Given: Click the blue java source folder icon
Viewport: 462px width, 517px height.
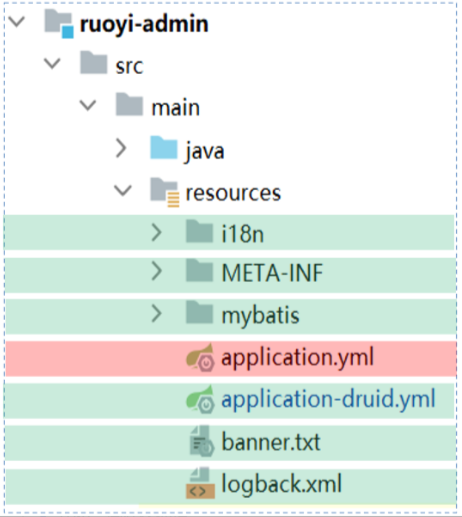Looking at the screenshot, I should [164, 148].
